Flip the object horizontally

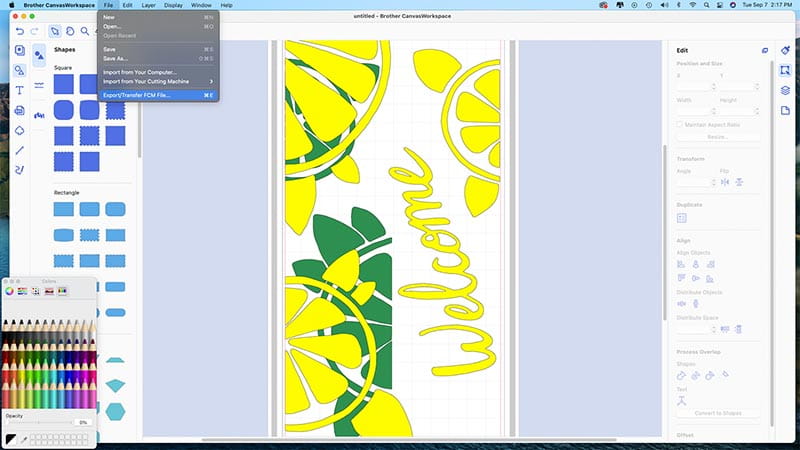click(x=725, y=182)
